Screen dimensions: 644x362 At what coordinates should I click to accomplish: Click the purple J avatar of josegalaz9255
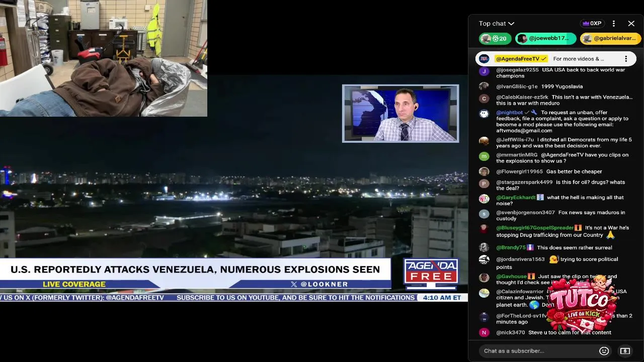[x=484, y=71]
